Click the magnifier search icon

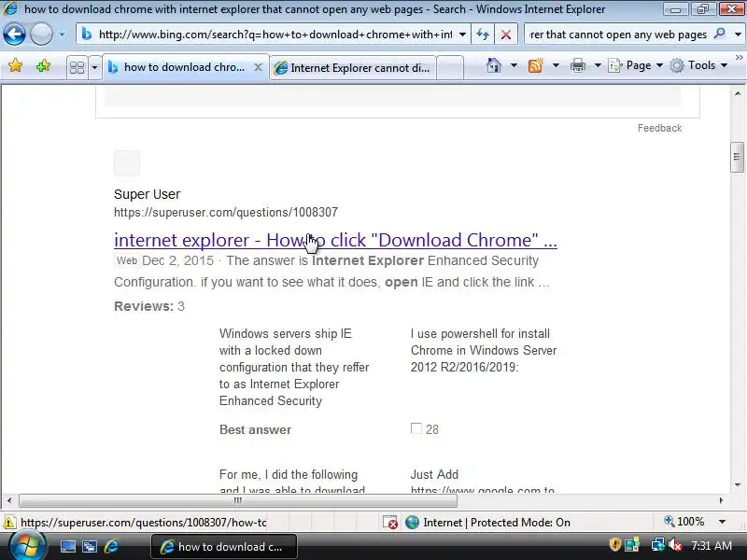(719, 34)
